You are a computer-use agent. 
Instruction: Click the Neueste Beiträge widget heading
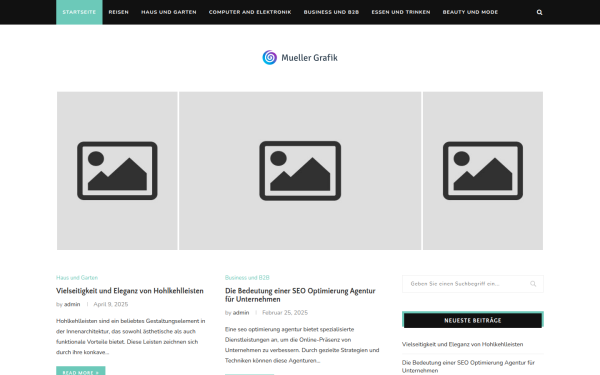tap(473, 320)
